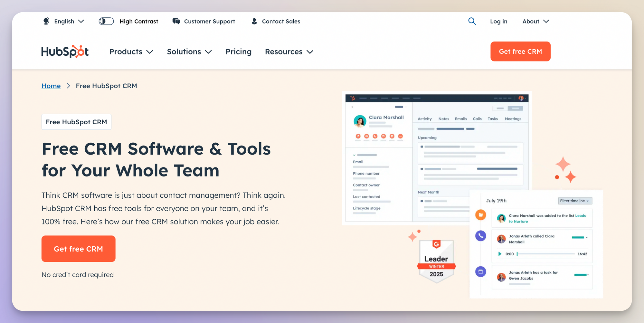The width and height of the screenshot is (644, 323).
Task: Click the Last contacted field label
Action: click(366, 197)
